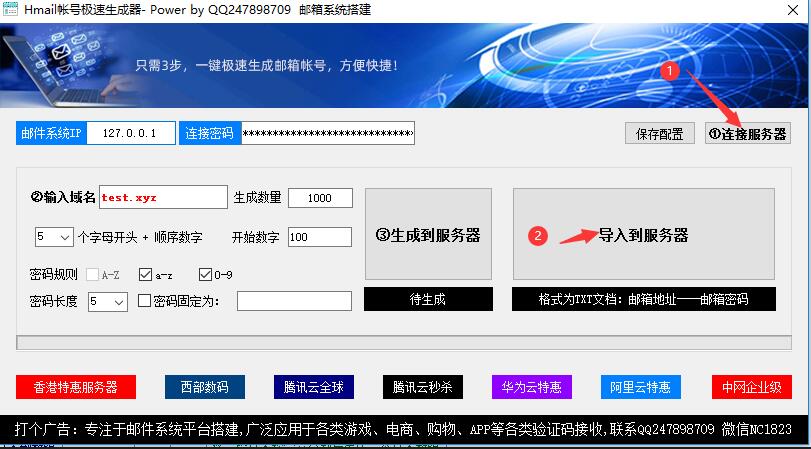This screenshot has width=811, height=449.
Task: Select the 生成数量 quantity field
Action: click(320, 198)
